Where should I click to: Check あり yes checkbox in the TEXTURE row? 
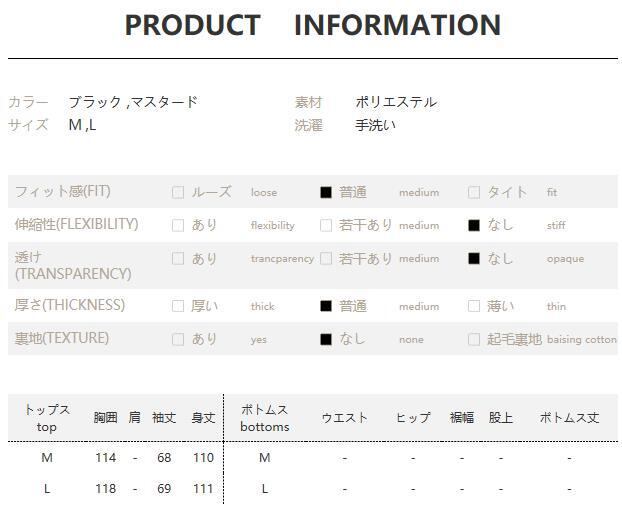click(178, 339)
